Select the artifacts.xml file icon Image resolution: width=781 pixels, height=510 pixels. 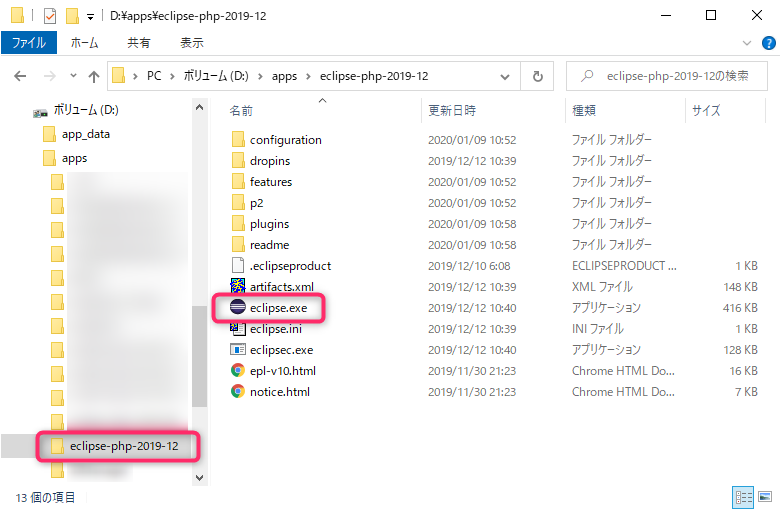tap(238, 286)
